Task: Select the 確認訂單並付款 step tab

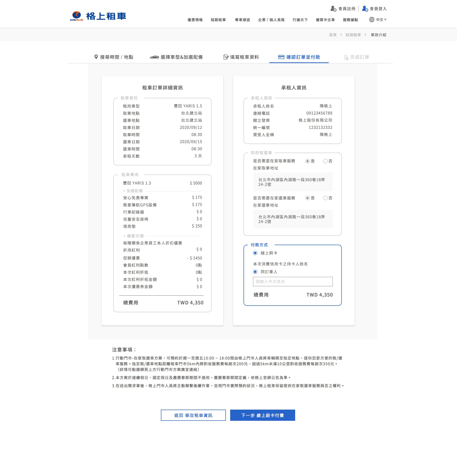Action: (x=299, y=57)
